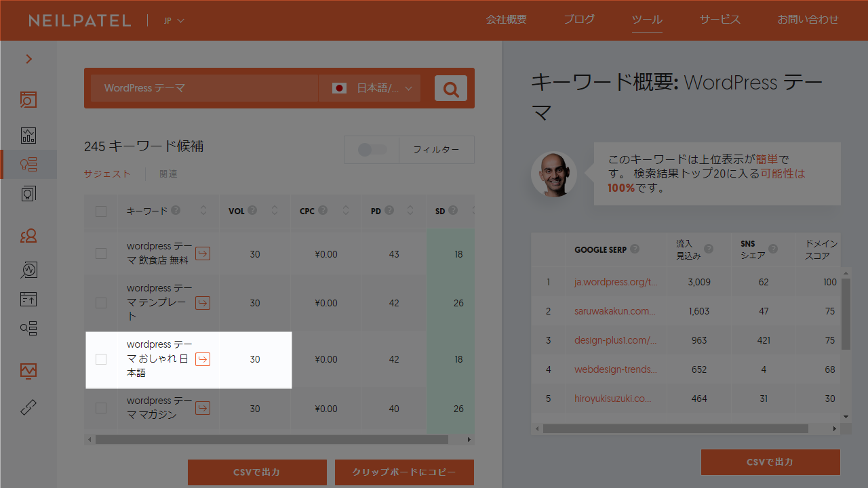Click the SERP table horizontal scrollbar
The height and width of the screenshot is (488, 868).
(x=675, y=428)
